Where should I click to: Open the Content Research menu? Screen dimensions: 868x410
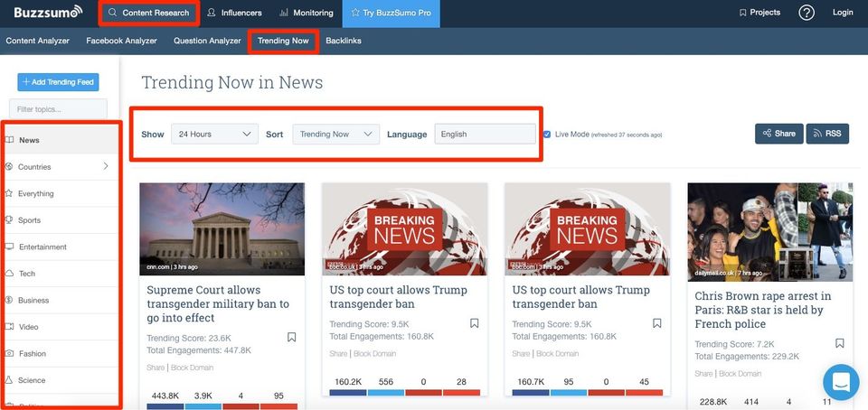[x=149, y=13]
